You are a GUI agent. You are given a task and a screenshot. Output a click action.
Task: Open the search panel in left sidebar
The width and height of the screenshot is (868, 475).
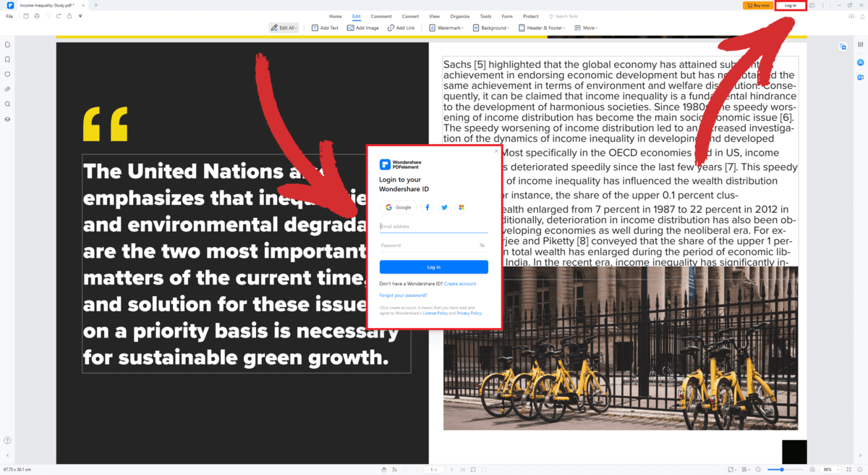pos(7,104)
